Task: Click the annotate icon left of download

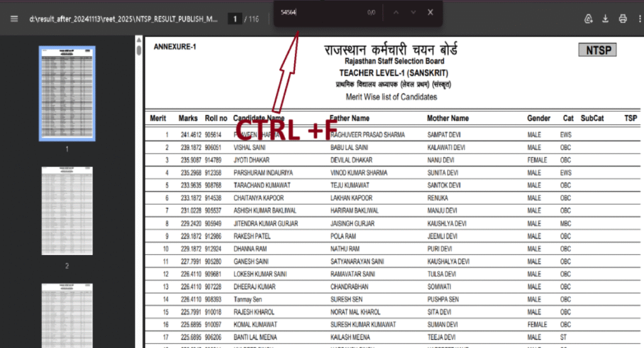Action: [x=588, y=19]
